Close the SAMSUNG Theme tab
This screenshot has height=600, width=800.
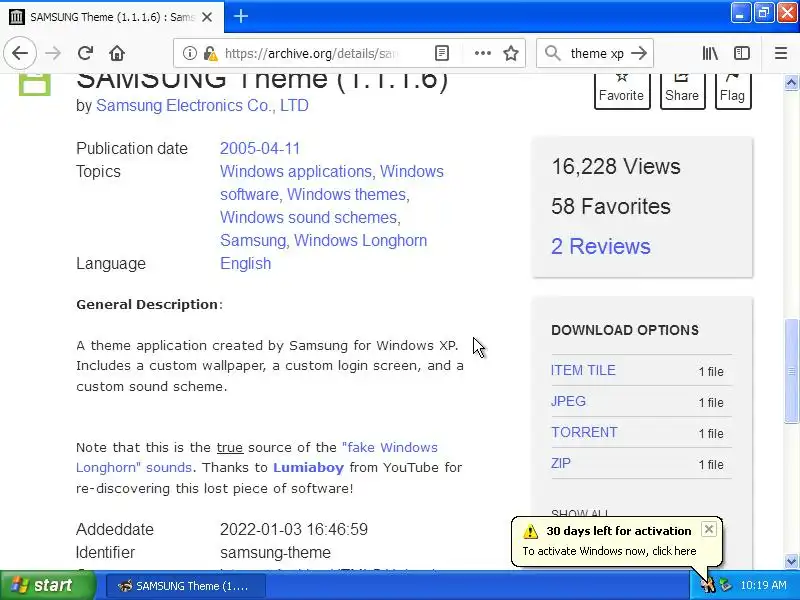coord(207,17)
